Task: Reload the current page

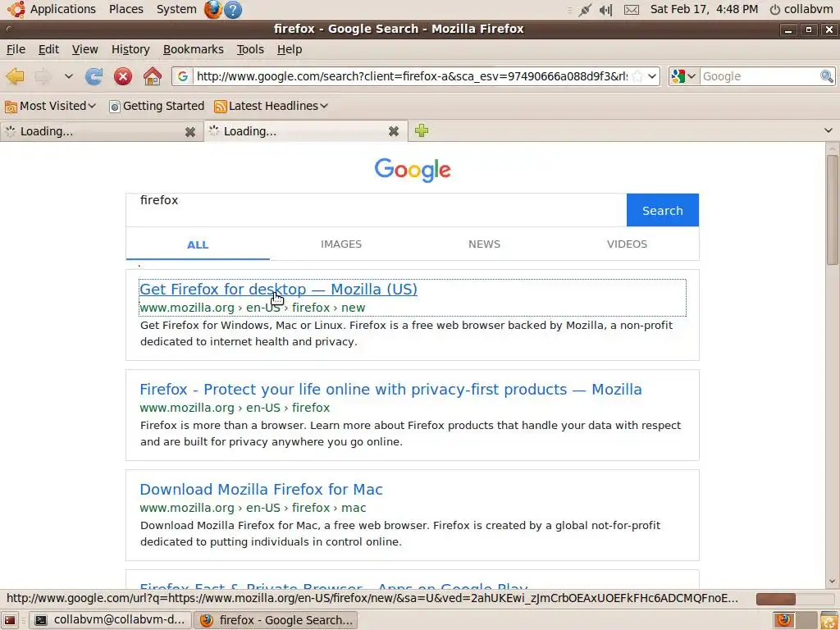Action: tap(94, 76)
